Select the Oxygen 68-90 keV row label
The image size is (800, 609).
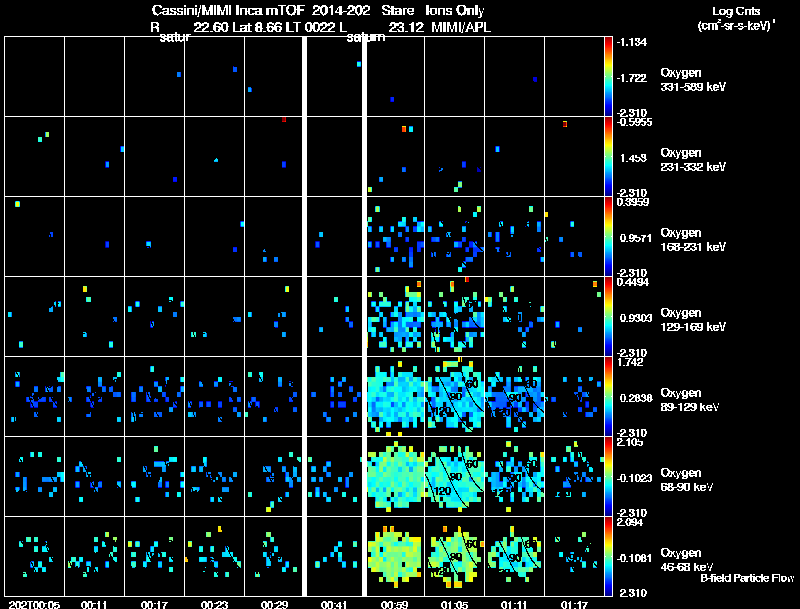click(x=687, y=480)
